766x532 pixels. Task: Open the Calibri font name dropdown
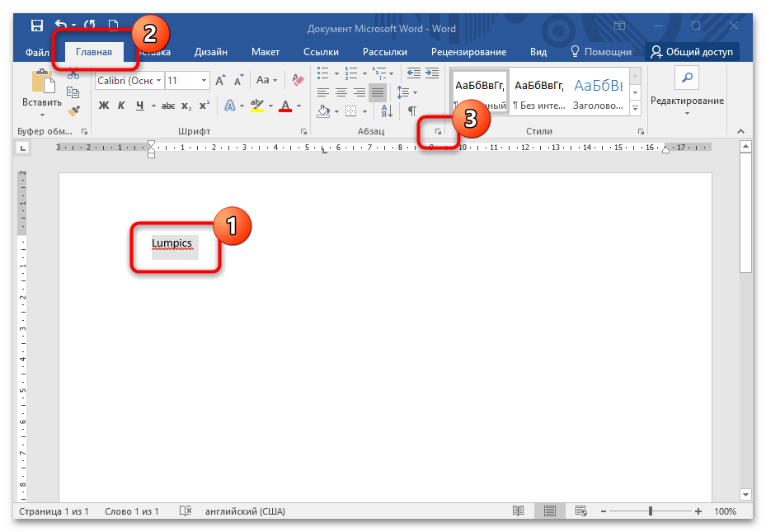129,80
